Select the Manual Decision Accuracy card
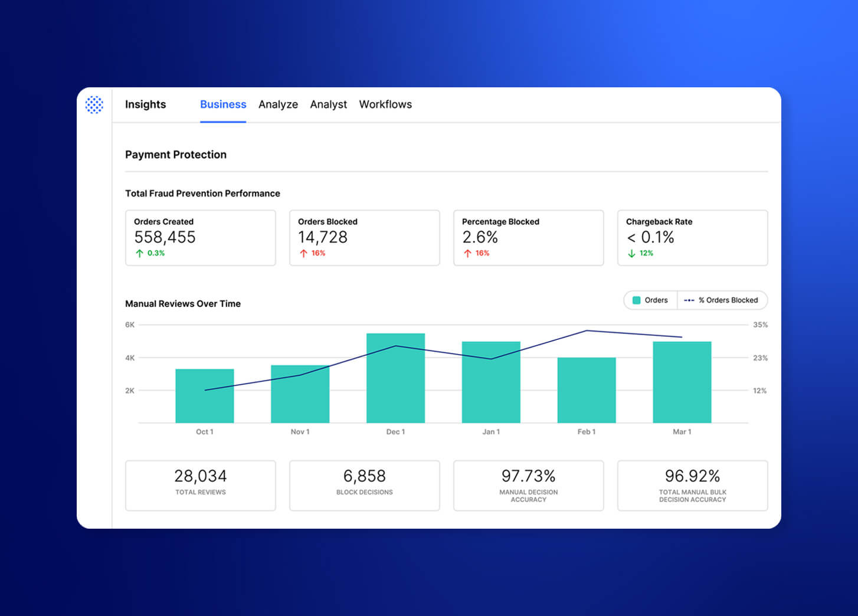This screenshot has width=858, height=616. click(x=528, y=485)
